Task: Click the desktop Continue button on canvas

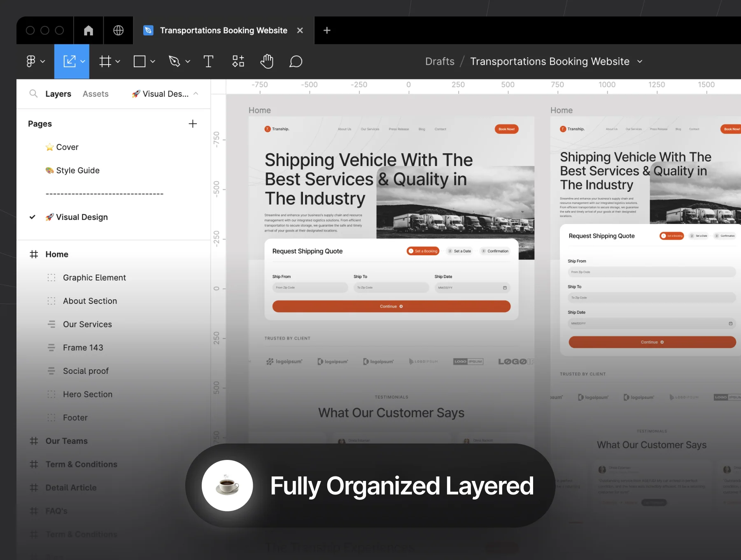Action: click(x=391, y=306)
